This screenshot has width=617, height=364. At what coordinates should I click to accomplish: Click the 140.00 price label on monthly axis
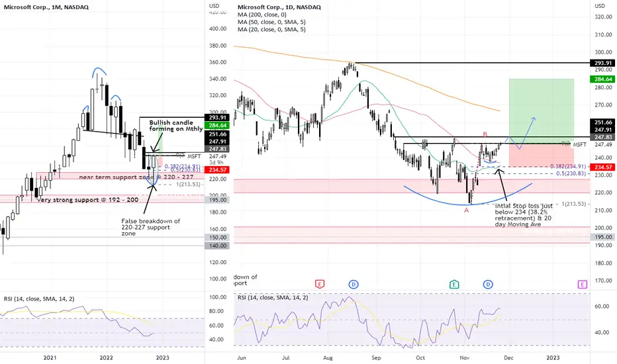[x=217, y=246]
